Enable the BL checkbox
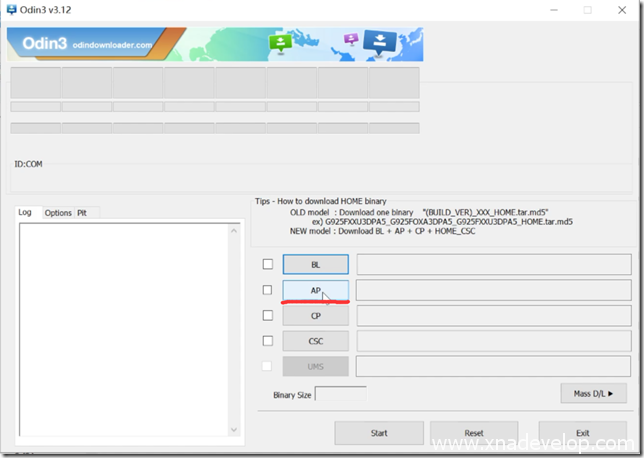The height and width of the screenshot is (458, 644). (x=267, y=264)
